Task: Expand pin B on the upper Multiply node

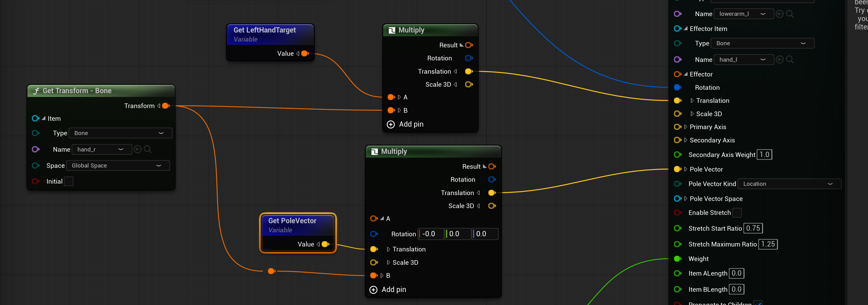Action: pyautogui.click(x=399, y=110)
